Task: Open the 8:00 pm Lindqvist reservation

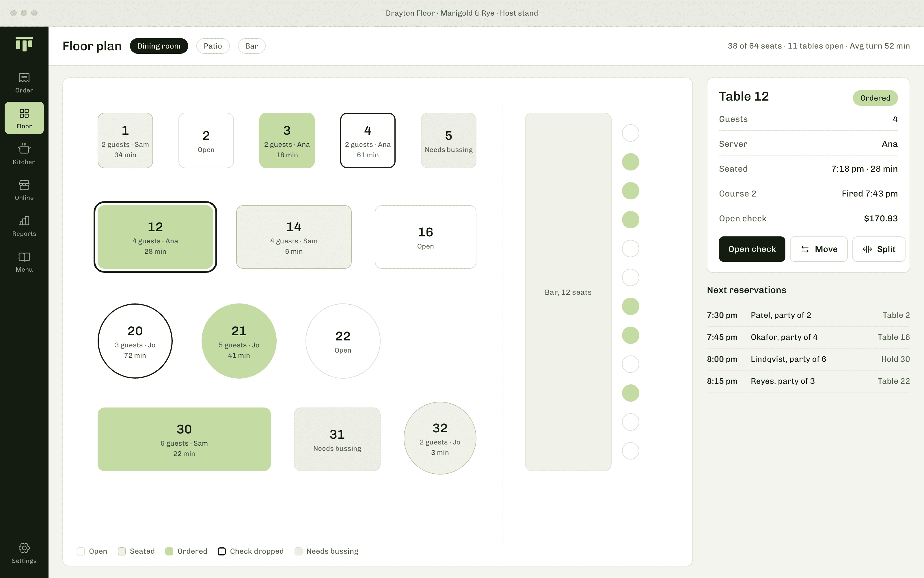Action: [x=808, y=359]
